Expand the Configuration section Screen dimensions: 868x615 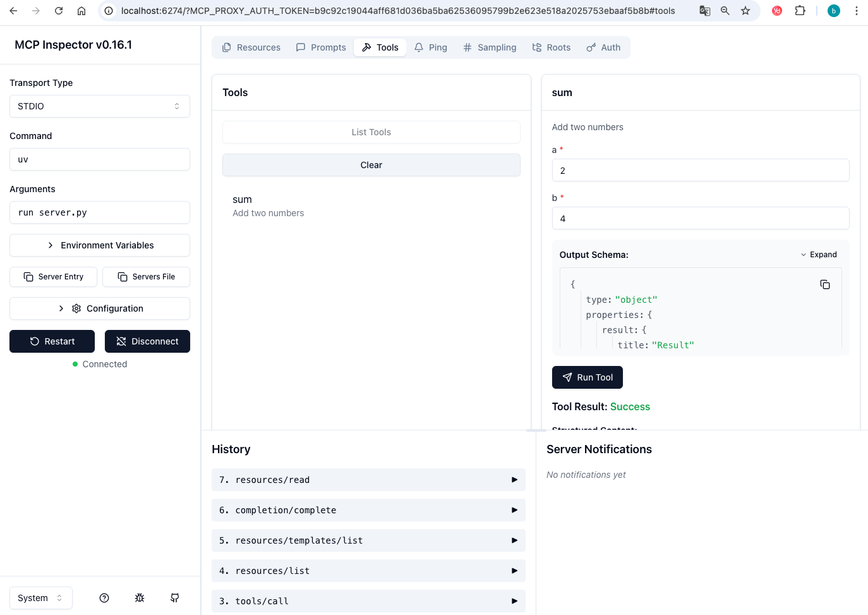point(99,308)
